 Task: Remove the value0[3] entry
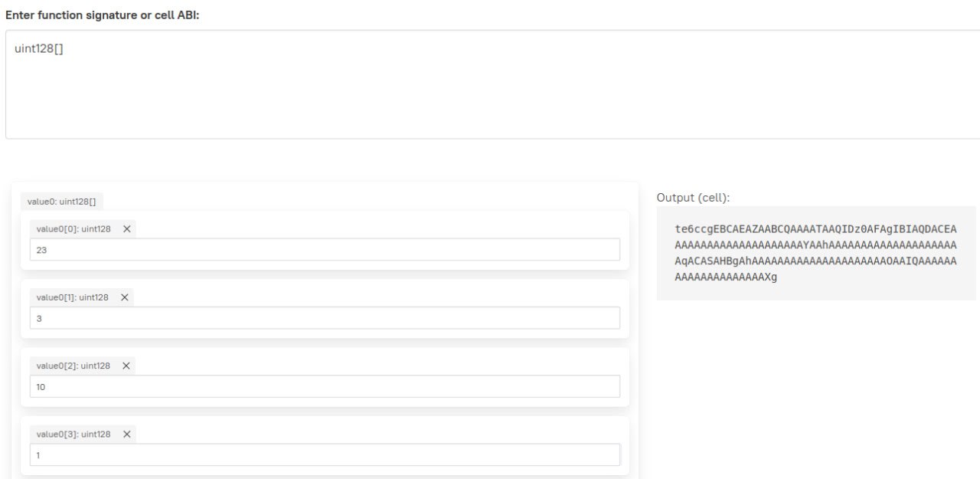(x=127, y=435)
